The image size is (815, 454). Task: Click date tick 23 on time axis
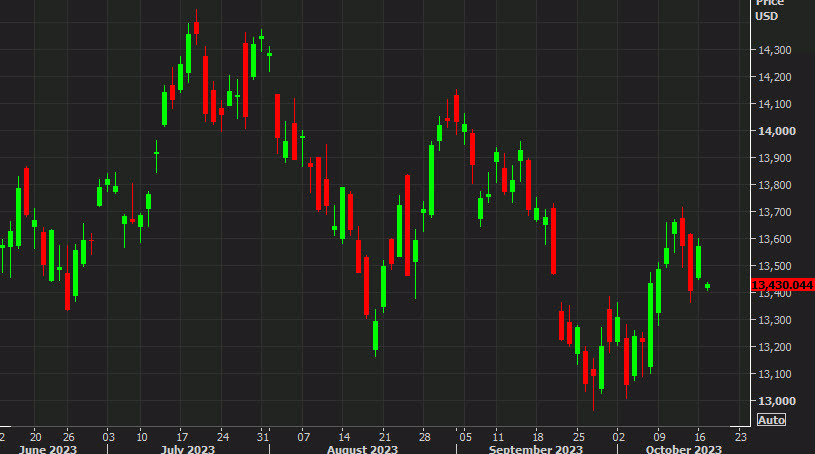(x=741, y=437)
